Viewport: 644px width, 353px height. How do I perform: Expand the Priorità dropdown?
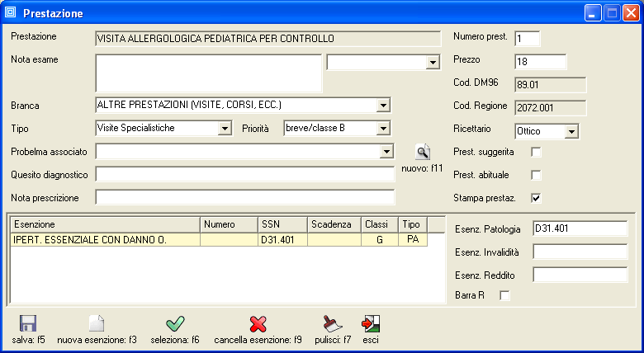click(383, 129)
